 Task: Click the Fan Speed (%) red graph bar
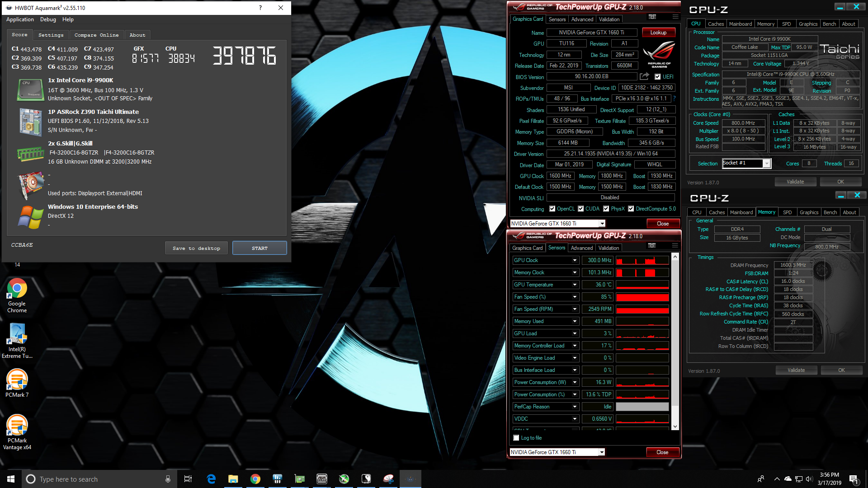[642, 297]
